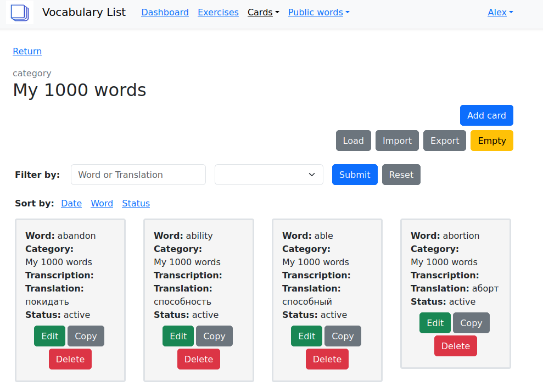This screenshot has width=543, height=392.
Task: Edit the abandon card
Action: tap(49, 336)
